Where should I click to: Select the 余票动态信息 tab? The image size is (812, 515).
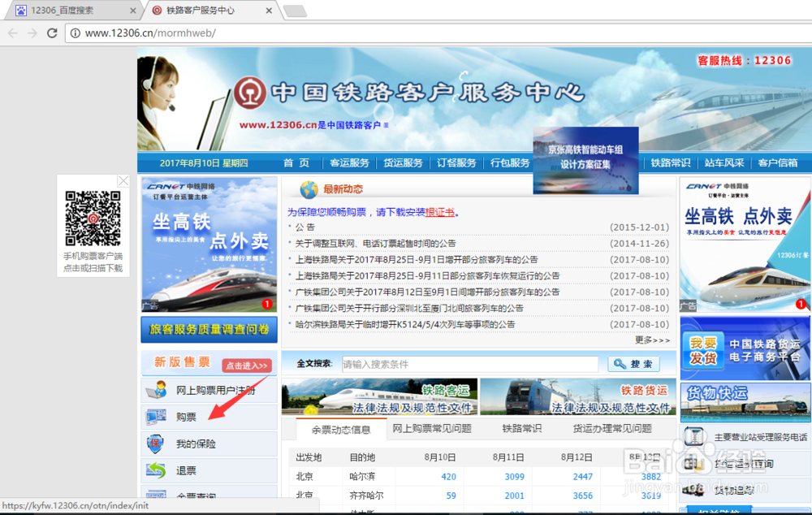(x=341, y=430)
